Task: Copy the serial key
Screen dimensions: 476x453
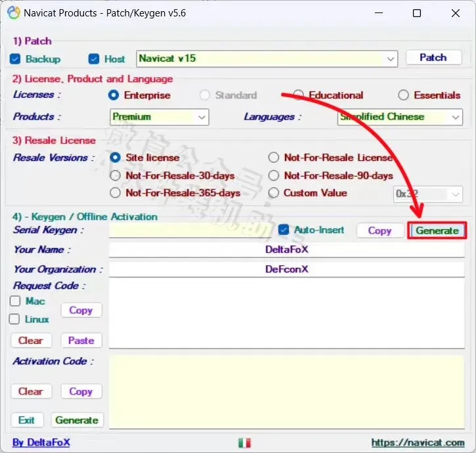Action: [x=379, y=230]
